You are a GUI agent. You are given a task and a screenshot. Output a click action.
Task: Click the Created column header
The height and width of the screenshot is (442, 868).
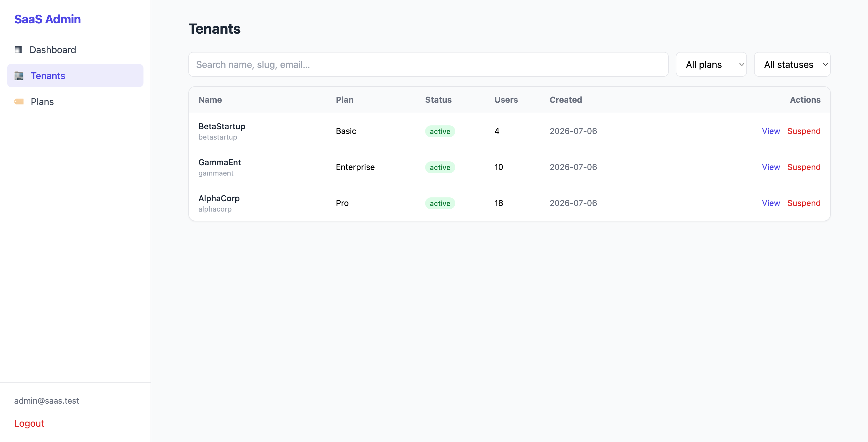pyautogui.click(x=566, y=100)
